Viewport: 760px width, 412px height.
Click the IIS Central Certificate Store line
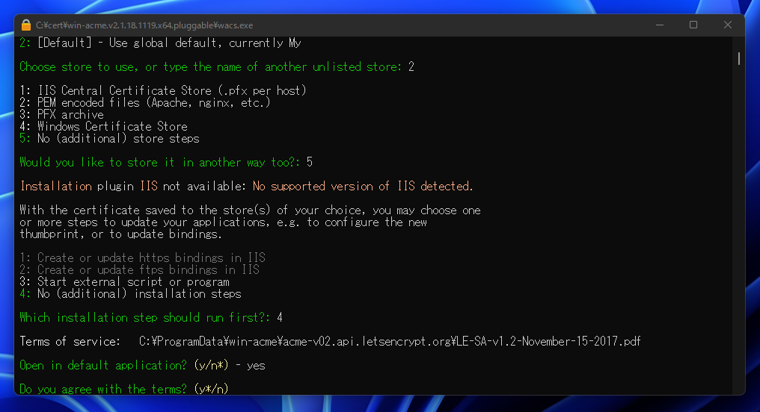coord(162,91)
